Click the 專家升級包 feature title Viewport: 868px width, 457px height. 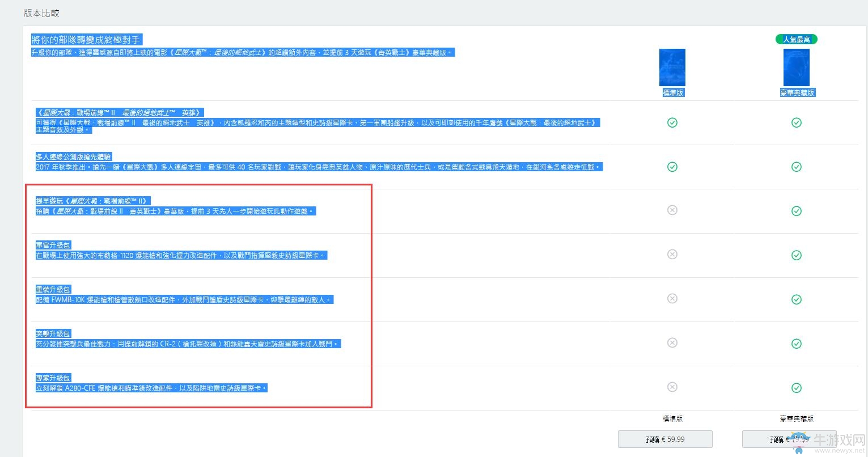pos(53,378)
